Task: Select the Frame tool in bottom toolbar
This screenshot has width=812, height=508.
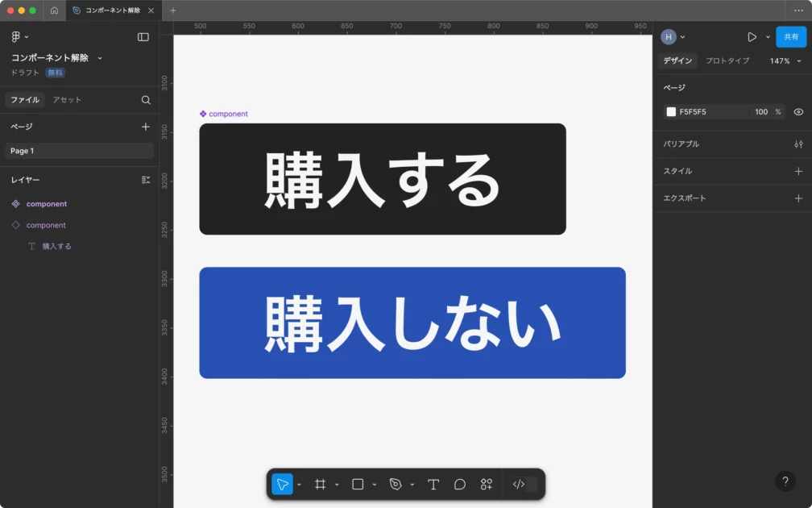Action: click(x=320, y=485)
